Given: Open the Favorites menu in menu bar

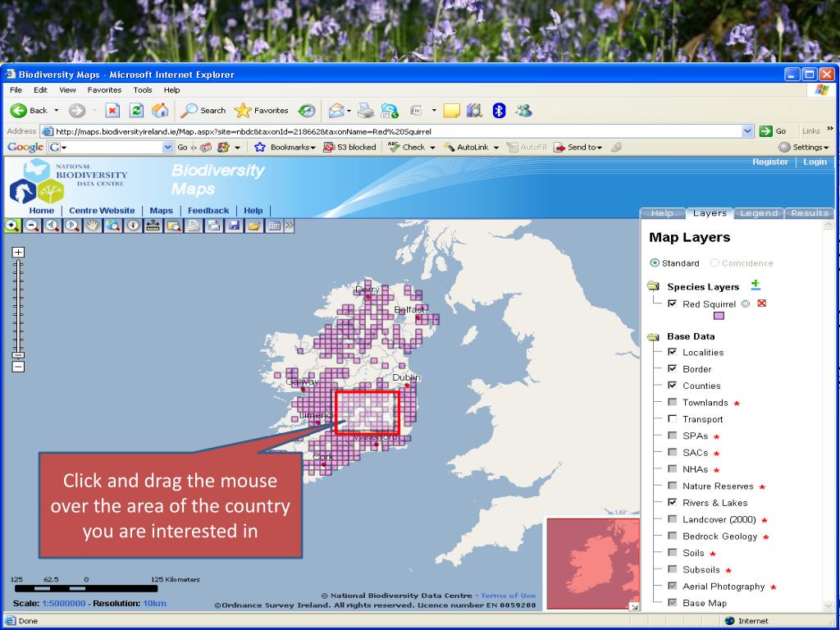Looking at the screenshot, I should point(104,90).
